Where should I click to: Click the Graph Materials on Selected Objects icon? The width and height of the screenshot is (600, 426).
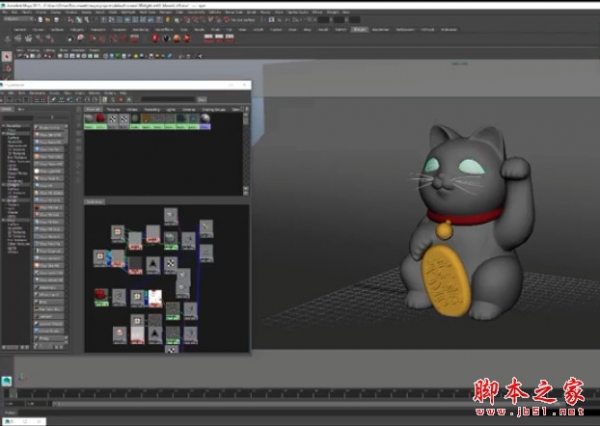tap(69, 100)
